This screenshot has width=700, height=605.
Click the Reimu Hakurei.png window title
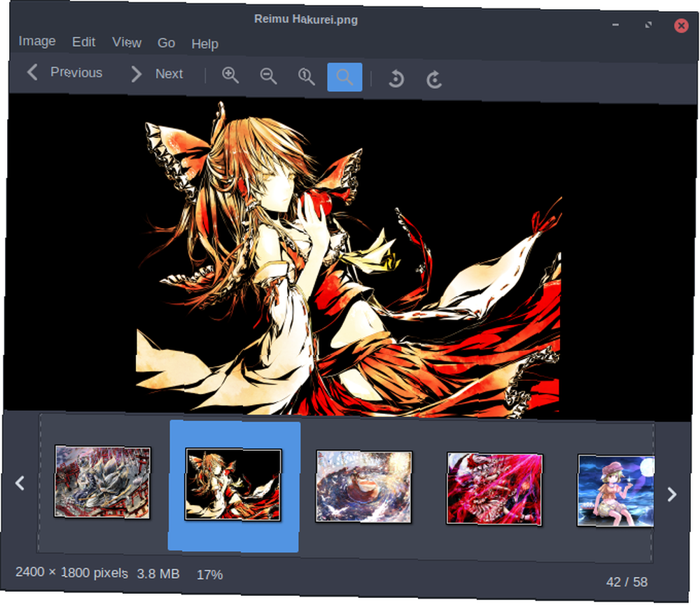[306, 20]
